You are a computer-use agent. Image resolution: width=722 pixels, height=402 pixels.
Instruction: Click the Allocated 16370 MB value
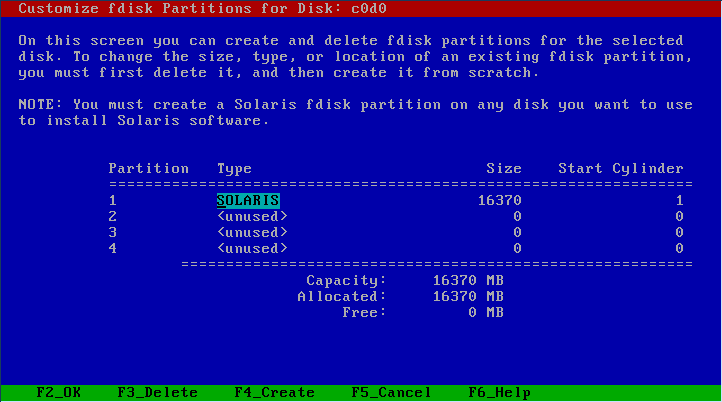tap(468, 296)
